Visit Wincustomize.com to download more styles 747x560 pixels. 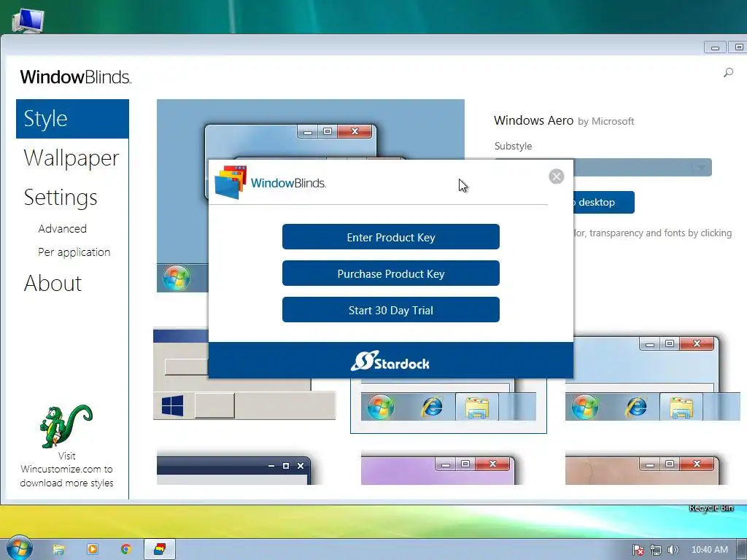[66, 469]
